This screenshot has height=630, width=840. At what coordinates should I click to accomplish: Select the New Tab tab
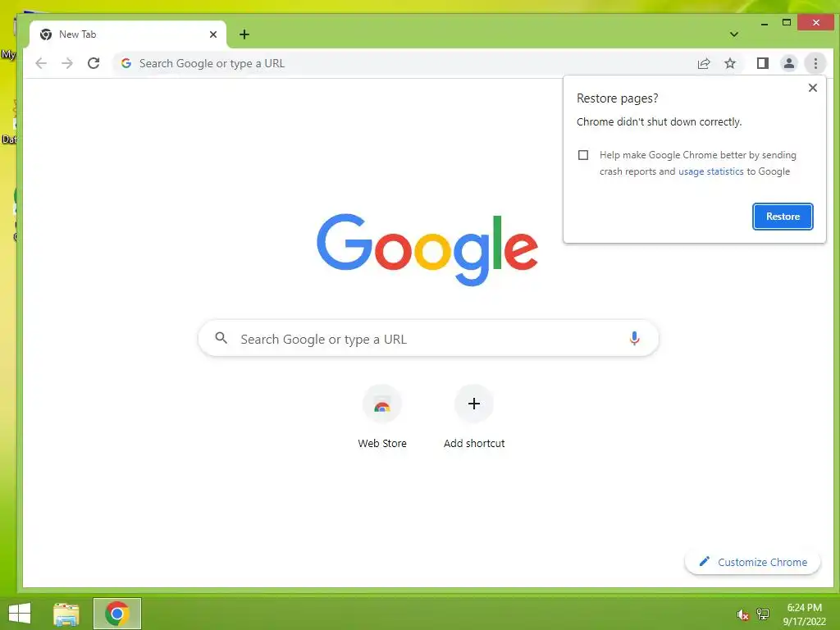pos(128,34)
